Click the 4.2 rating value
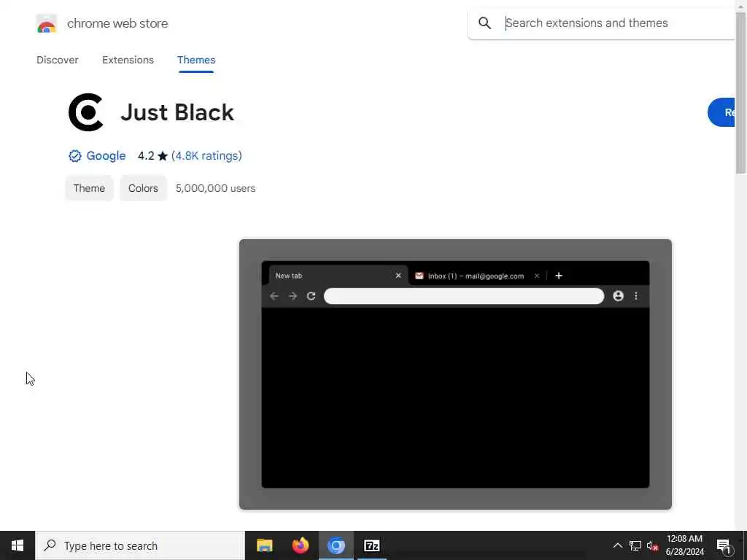The image size is (747, 560). [x=146, y=156]
